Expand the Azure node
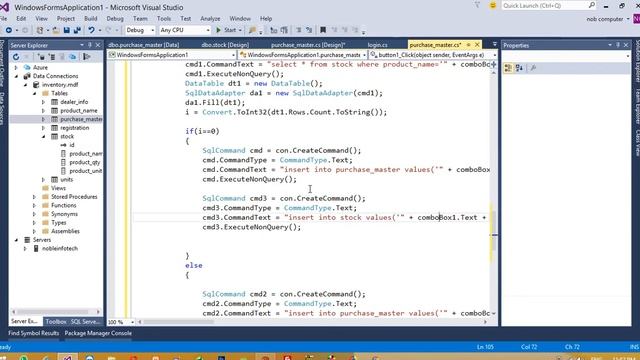 [x=16, y=67]
